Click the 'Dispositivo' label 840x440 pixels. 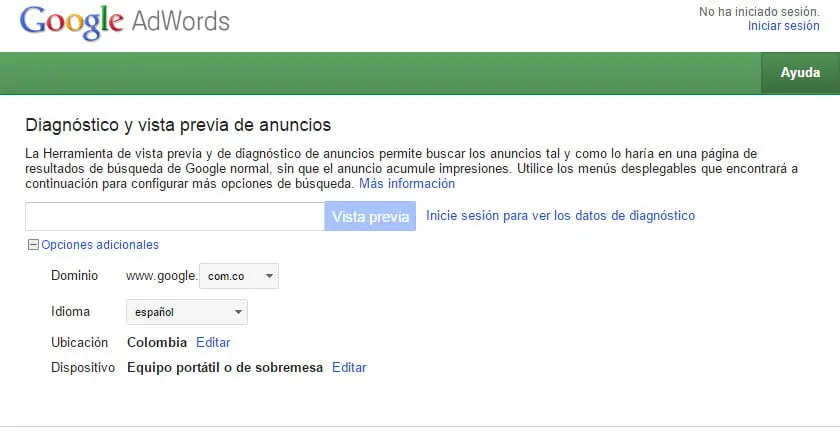tap(83, 368)
